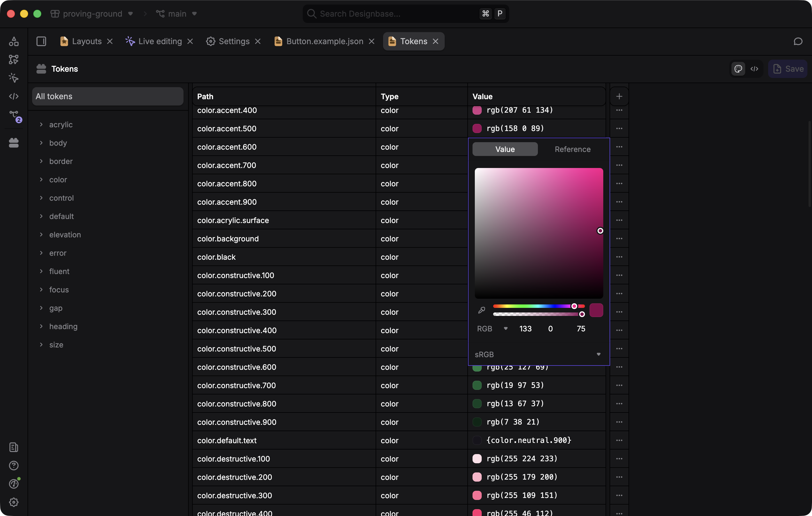
Task: Click the color.accent.400 swatch
Action: tap(477, 110)
